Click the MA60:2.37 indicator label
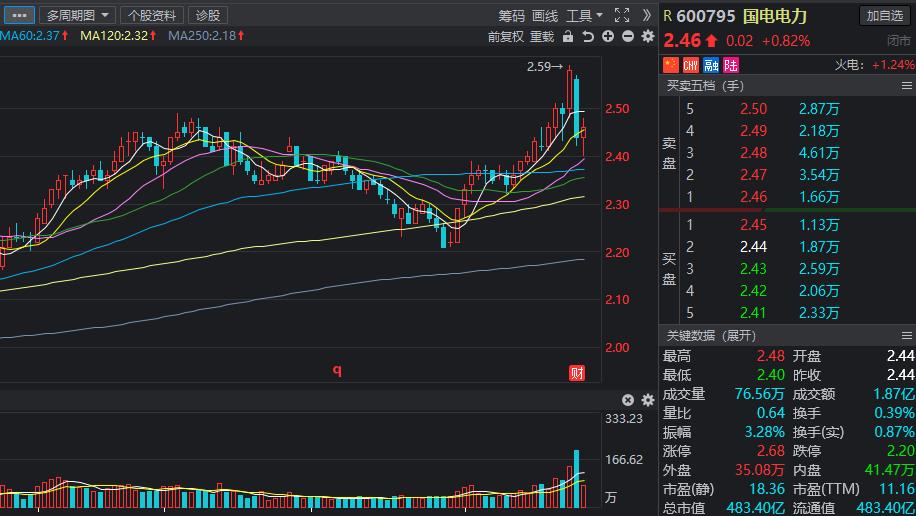This screenshot has height=516, width=916. tap(34, 36)
